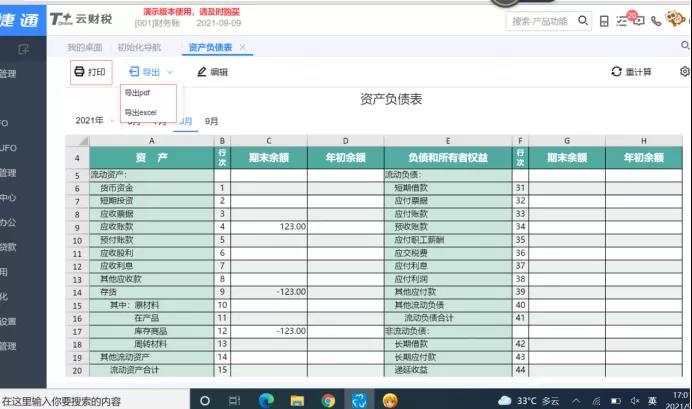Collapse the left sidebar menu icon
The height and width of the screenshot is (409, 692).
(x=24, y=48)
